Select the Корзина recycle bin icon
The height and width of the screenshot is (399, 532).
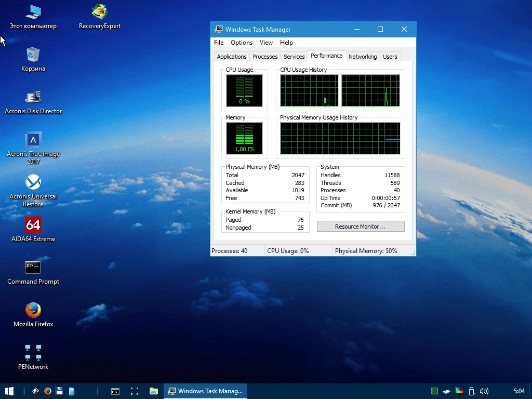click(x=33, y=59)
